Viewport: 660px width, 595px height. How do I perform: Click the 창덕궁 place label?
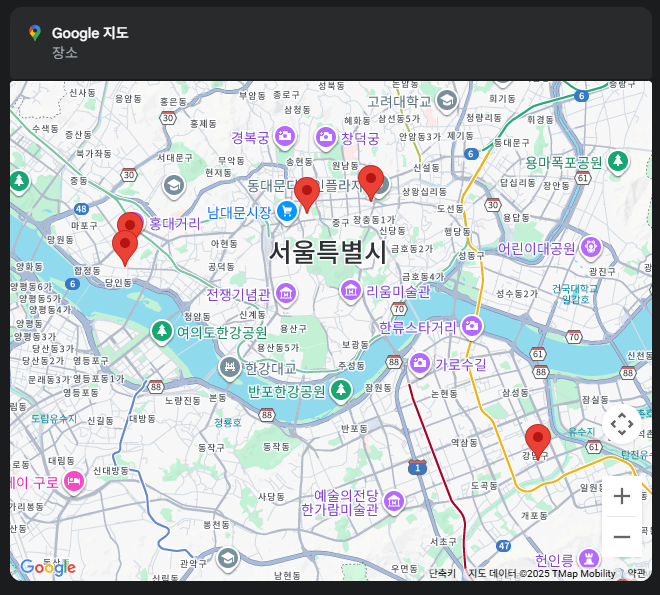(x=360, y=138)
